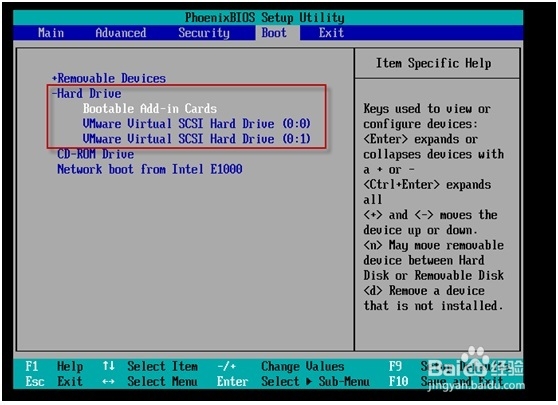Select VMware Virtual SCSI Hard Drive (0:1)
This screenshot has height=405, width=558.
tap(196, 139)
